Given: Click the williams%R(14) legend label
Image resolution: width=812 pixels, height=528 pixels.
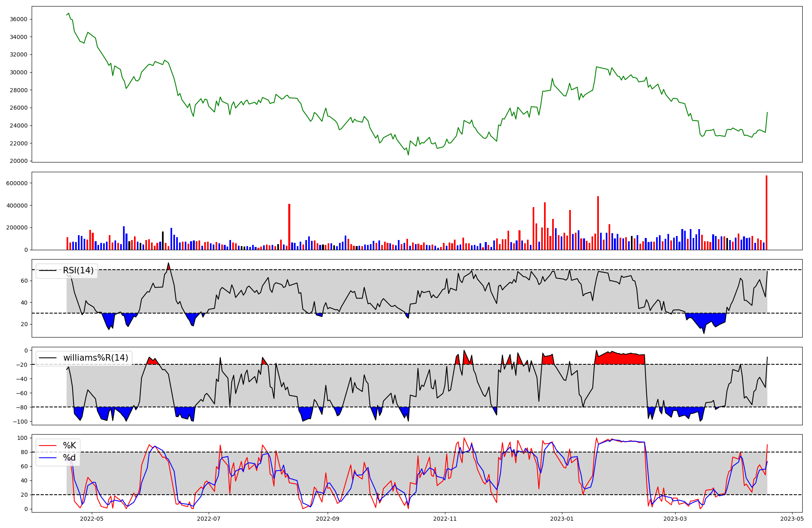Looking at the screenshot, I should [x=95, y=358].
